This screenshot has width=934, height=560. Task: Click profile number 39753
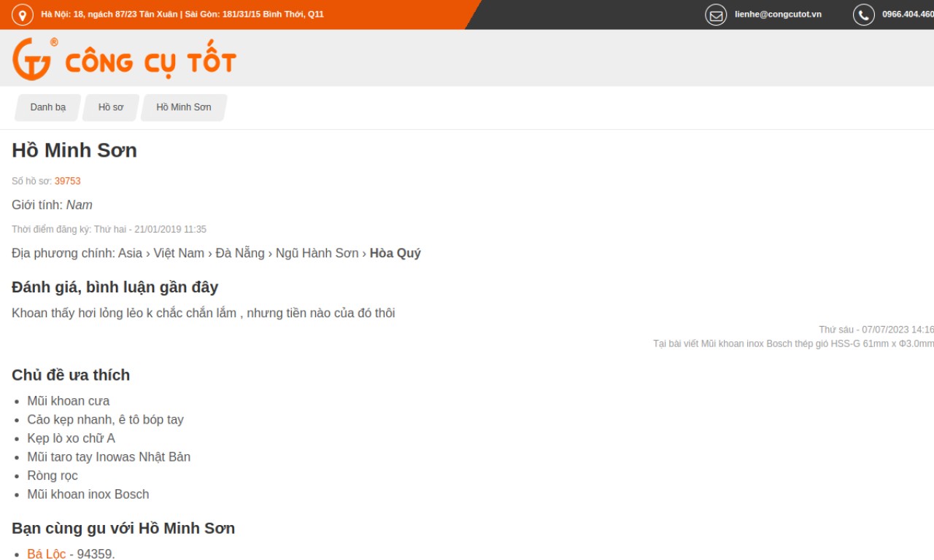point(67,181)
